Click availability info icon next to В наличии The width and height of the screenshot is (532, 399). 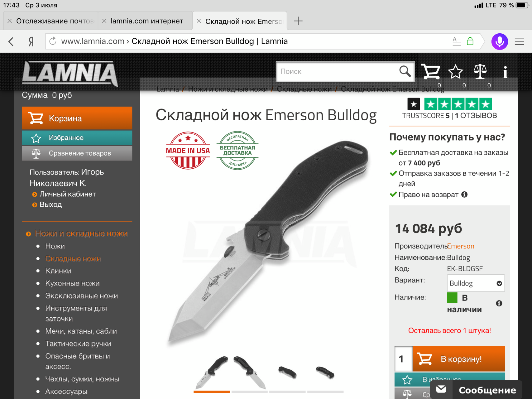[499, 303]
